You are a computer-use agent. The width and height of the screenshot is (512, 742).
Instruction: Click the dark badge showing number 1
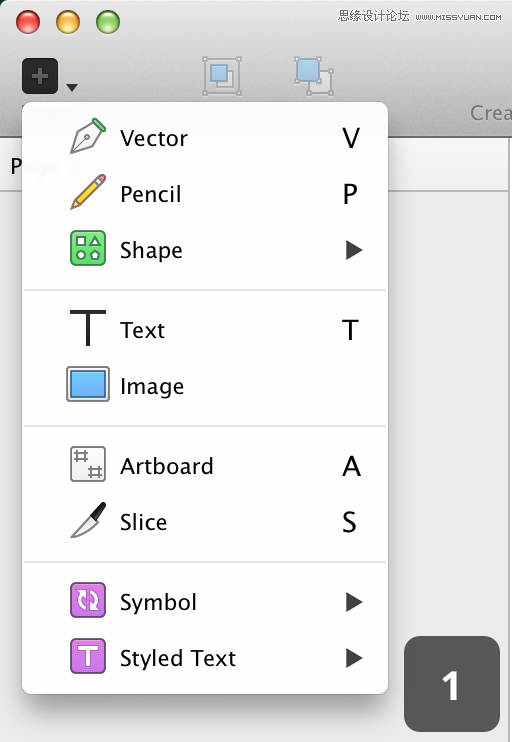(452, 684)
